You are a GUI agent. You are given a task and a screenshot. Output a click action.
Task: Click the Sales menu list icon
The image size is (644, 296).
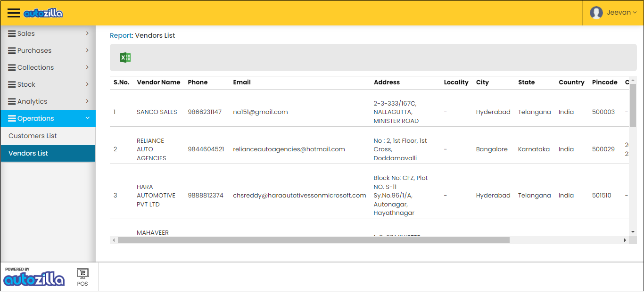point(12,33)
